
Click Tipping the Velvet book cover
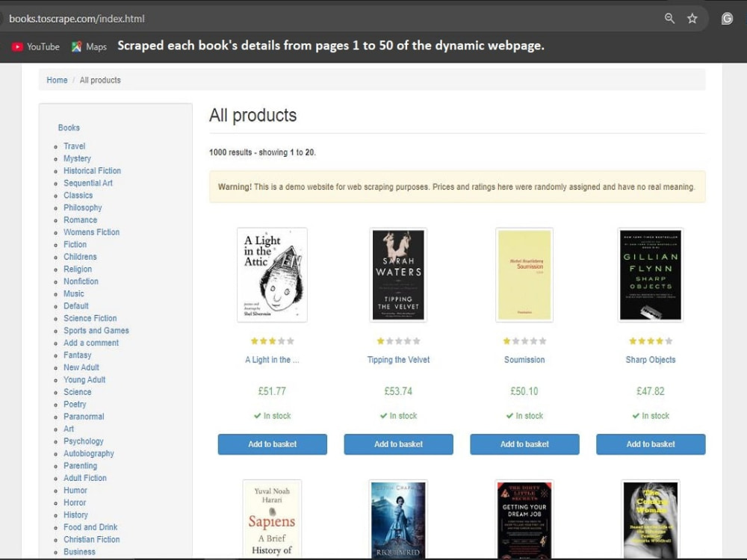pos(398,275)
